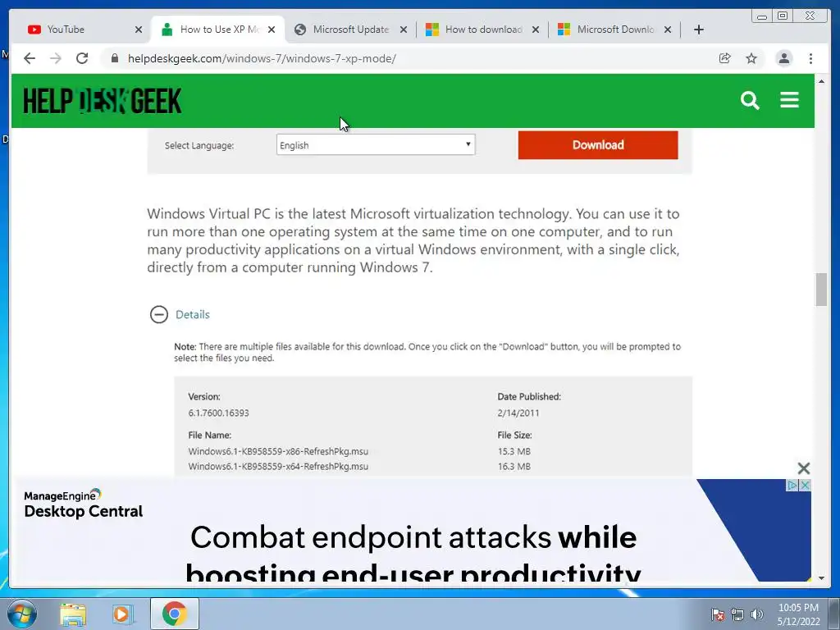This screenshot has width=840, height=630.
Task: Click the address bar URL
Action: point(262,58)
